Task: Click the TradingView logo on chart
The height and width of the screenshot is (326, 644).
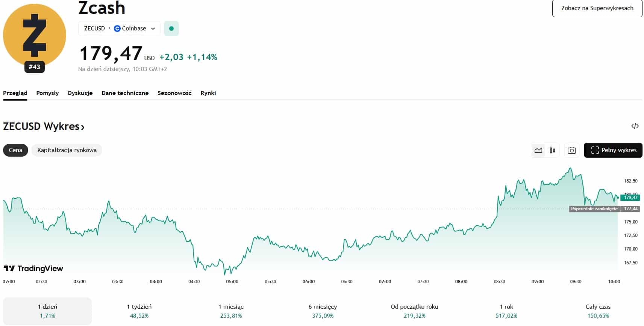Action: (33, 269)
